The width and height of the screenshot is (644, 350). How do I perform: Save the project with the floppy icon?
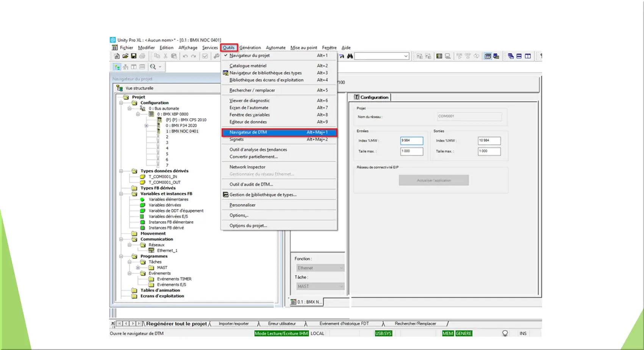click(x=134, y=56)
